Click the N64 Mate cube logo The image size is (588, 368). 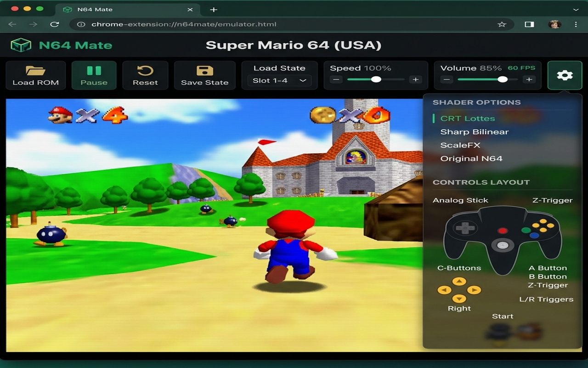pos(21,45)
